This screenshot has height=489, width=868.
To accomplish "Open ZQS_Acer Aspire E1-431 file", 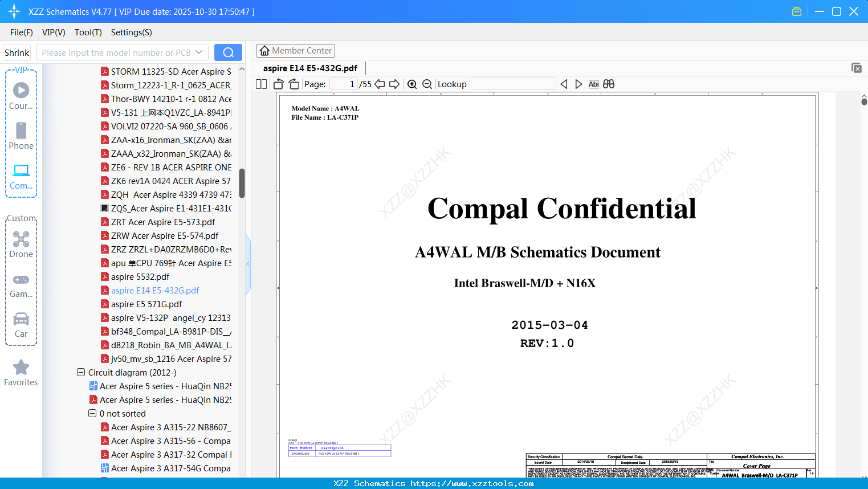I will click(x=166, y=209).
